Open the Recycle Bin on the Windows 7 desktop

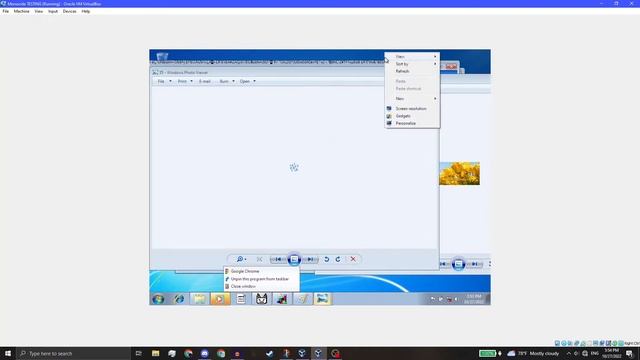(162, 56)
